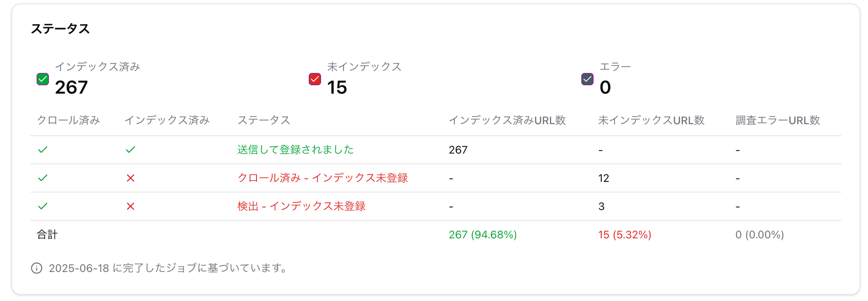Click indexed checkmark in 送信して登録されました row
The image size is (868, 301).
coord(131,150)
